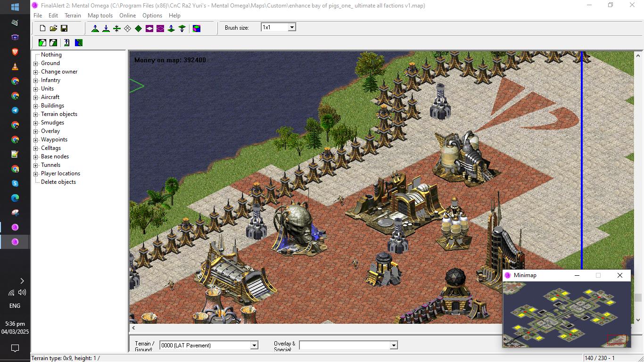
Task: Click the waypoint search toolbar icon
Action: 67,42
